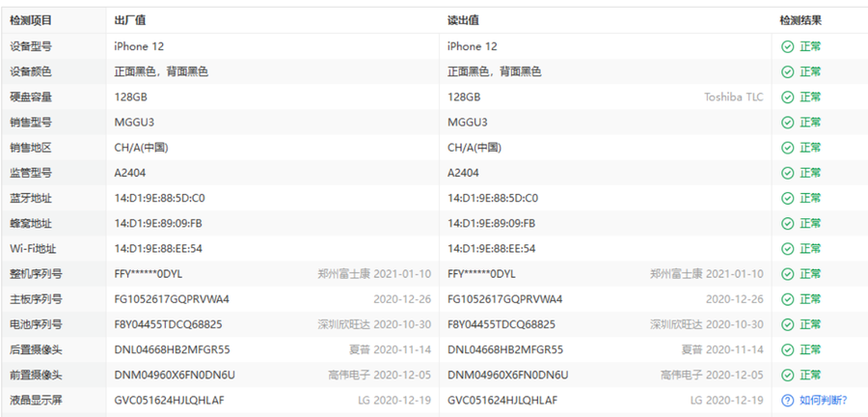The width and height of the screenshot is (868, 417).
Task: Click factory value A2404 in 出厂值 column
Action: pyautogui.click(x=130, y=174)
